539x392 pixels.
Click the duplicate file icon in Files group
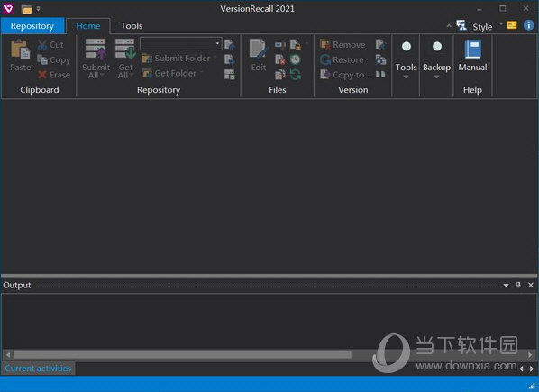pyautogui.click(x=280, y=75)
